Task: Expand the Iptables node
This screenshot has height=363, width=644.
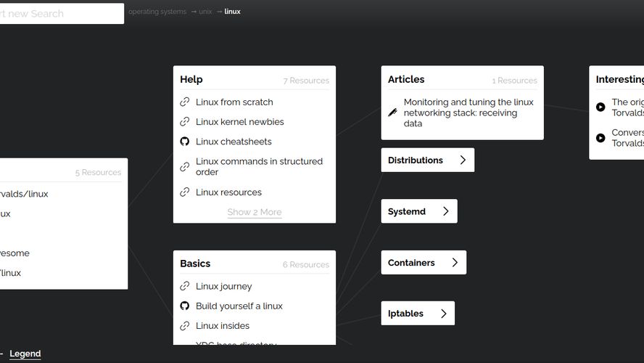Action: coord(443,314)
